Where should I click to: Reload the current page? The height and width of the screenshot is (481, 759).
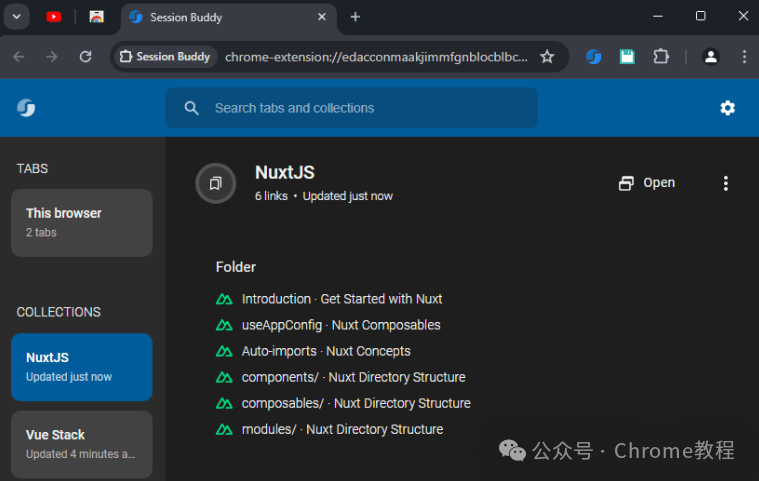(x=86, y=57)
